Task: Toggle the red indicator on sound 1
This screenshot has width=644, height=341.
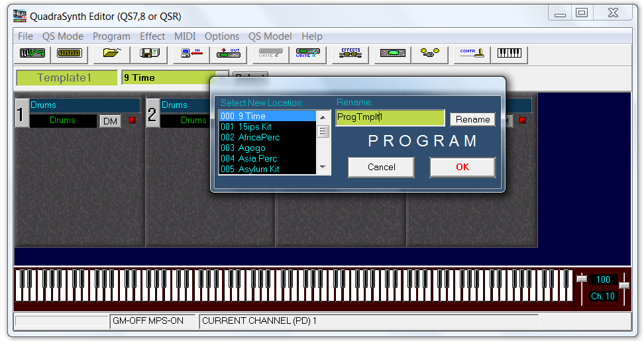Action: click(x=132, y=121)
